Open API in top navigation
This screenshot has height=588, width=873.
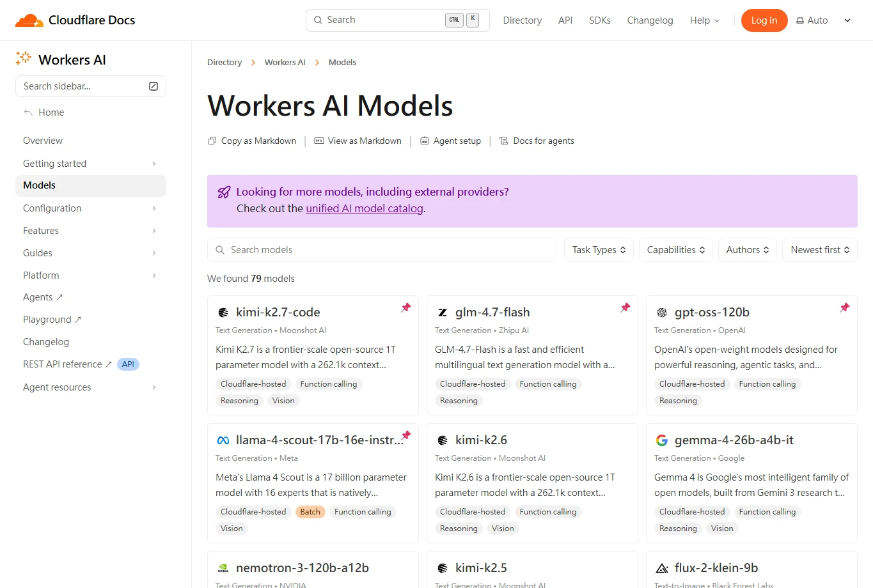(565, 20)
